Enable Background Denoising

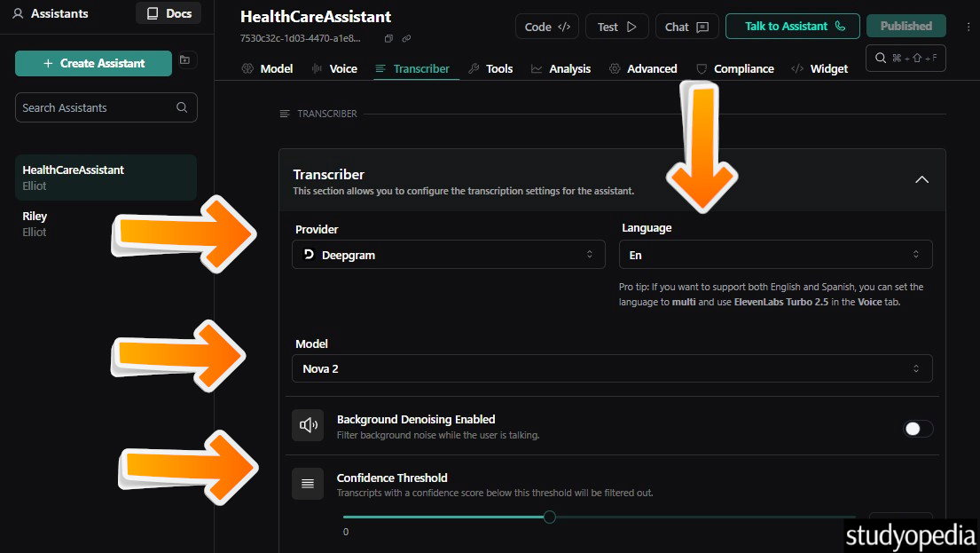coord(918,428)
